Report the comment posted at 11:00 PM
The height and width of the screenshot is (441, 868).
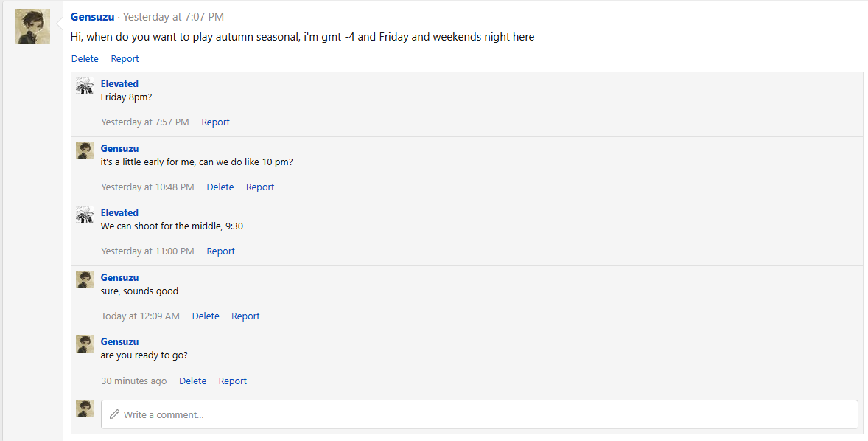pyautogui.click(x=220, y=251)
